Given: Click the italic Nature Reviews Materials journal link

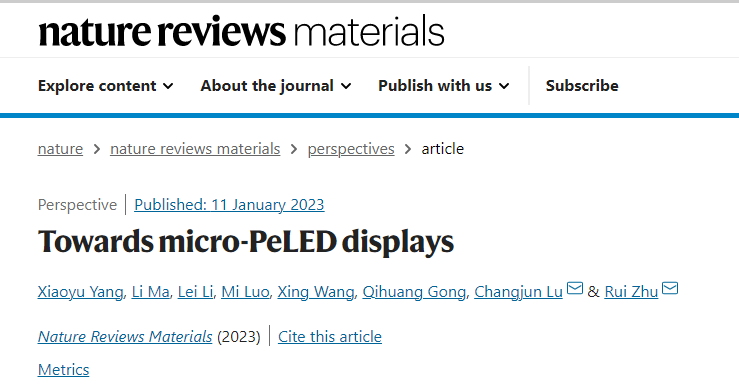Looking at the screenshot, I should (125, 337).
